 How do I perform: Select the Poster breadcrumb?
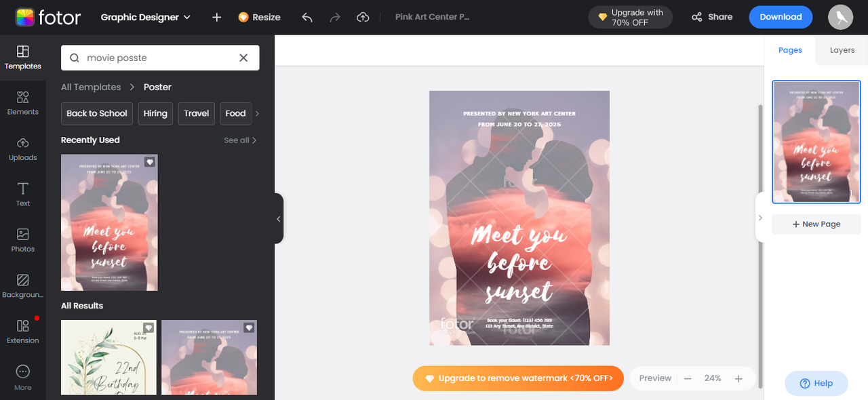(x=157, y=87)
